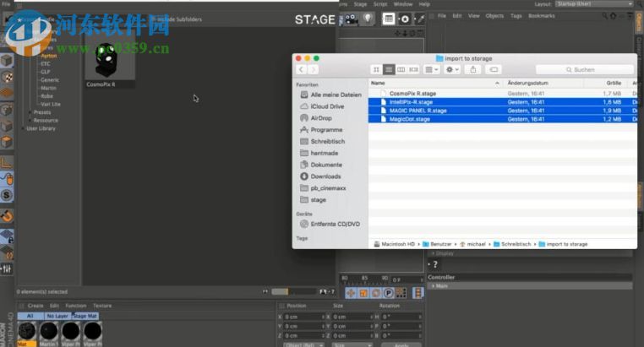
Task: Open the Object (Rel) coordinate dropdown
Action: pos(304,344)
